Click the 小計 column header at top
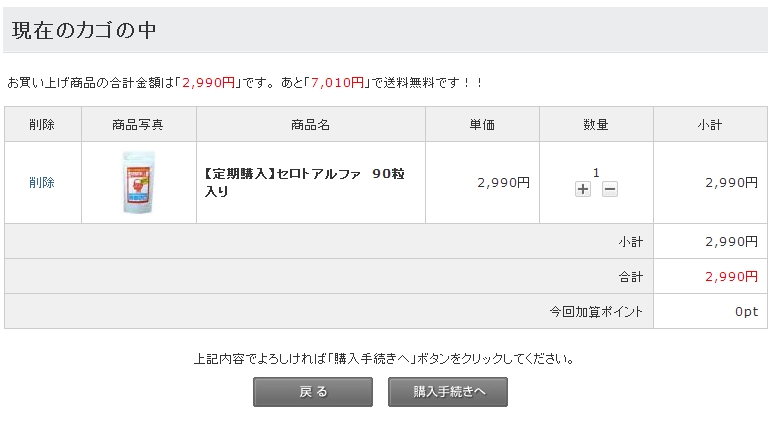The width and height of the screenshot is (778, 424). click(710, 125)
